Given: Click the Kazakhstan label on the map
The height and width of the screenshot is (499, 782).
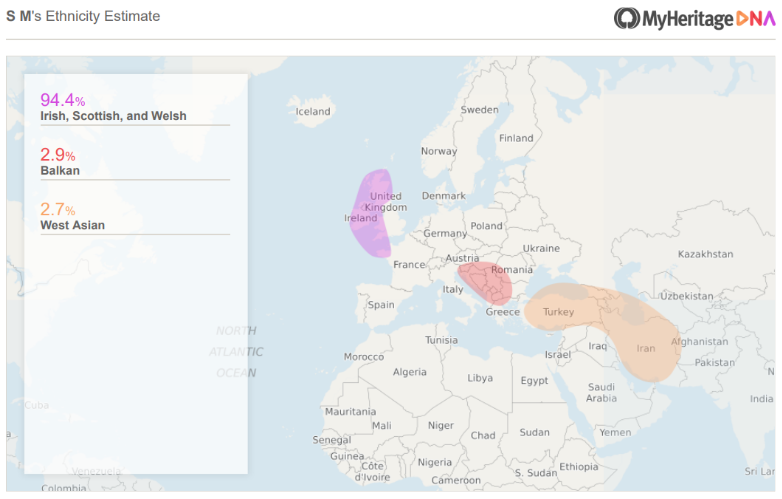Looking at the screenshot, I should coord(705,254).
